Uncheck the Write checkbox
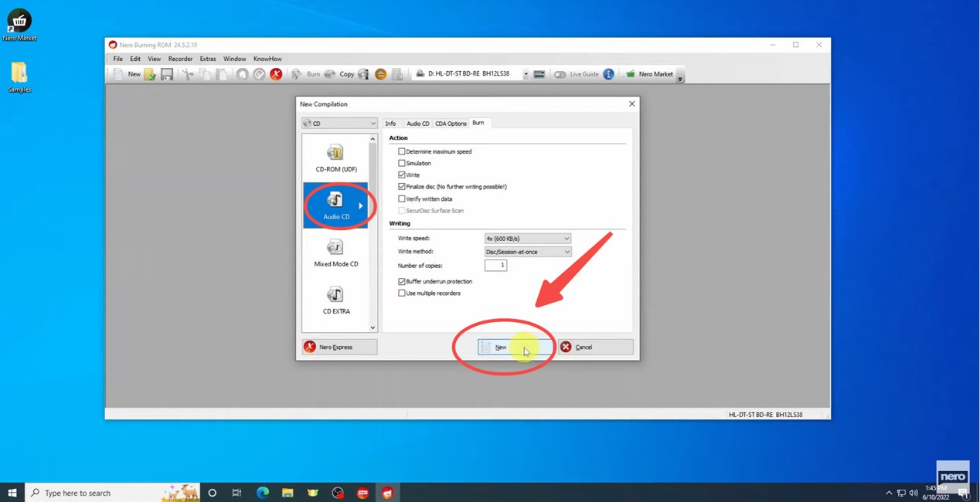 pyautogui.click(x=402, y=175)
